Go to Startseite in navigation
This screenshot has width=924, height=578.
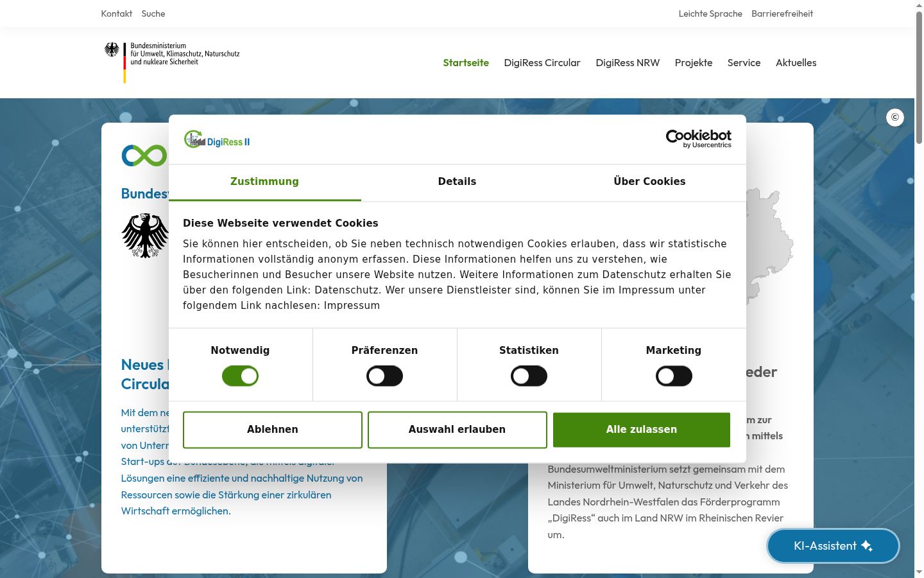click(x=466, y=63)
